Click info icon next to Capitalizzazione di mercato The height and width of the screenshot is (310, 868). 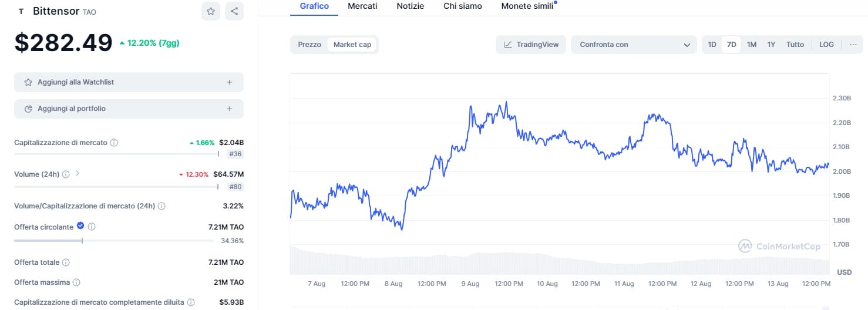(x=114, y=143)
